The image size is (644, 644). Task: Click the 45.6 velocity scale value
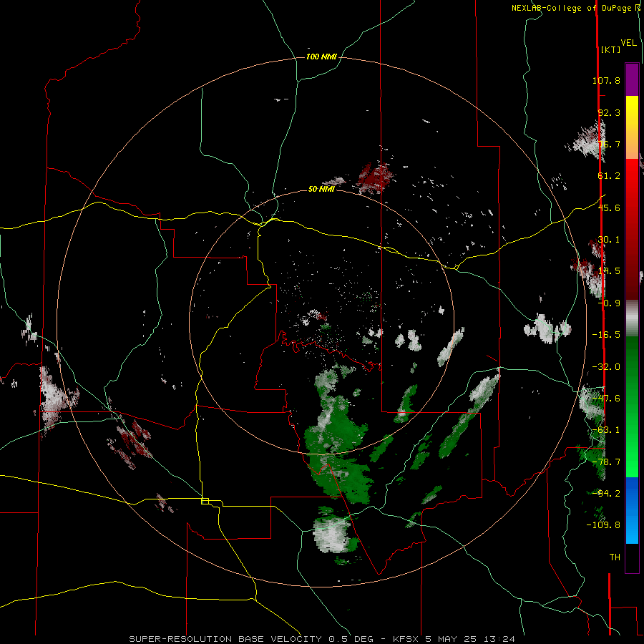coord(609,208)
